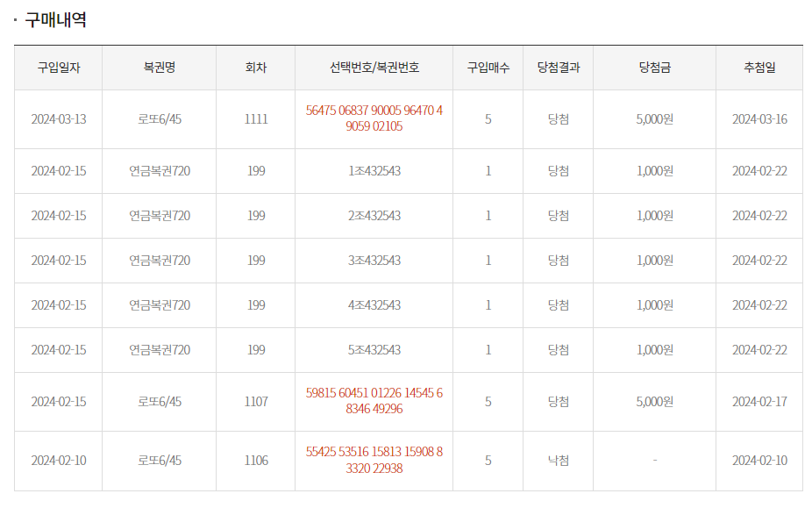Screen dimensions: 812x508
Task: Click the 구매내역 section heading
Action: point(55,20)
